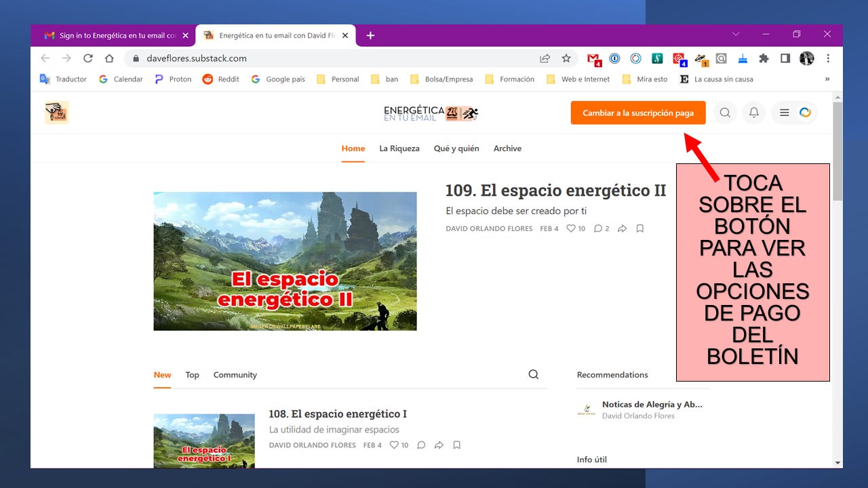Close the active Energética tab
This screenshot has height=488, width=868.
coord(345,35)
